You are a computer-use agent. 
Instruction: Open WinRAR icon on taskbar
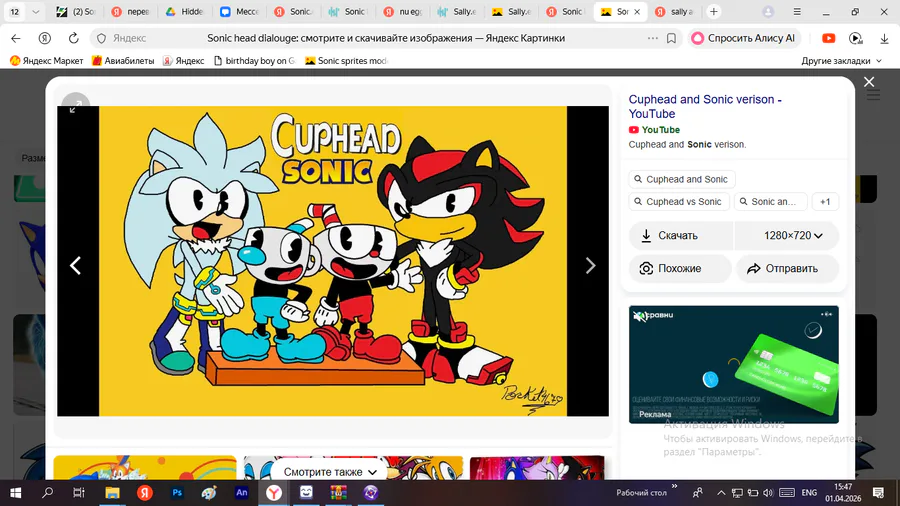tap(339, 493)
